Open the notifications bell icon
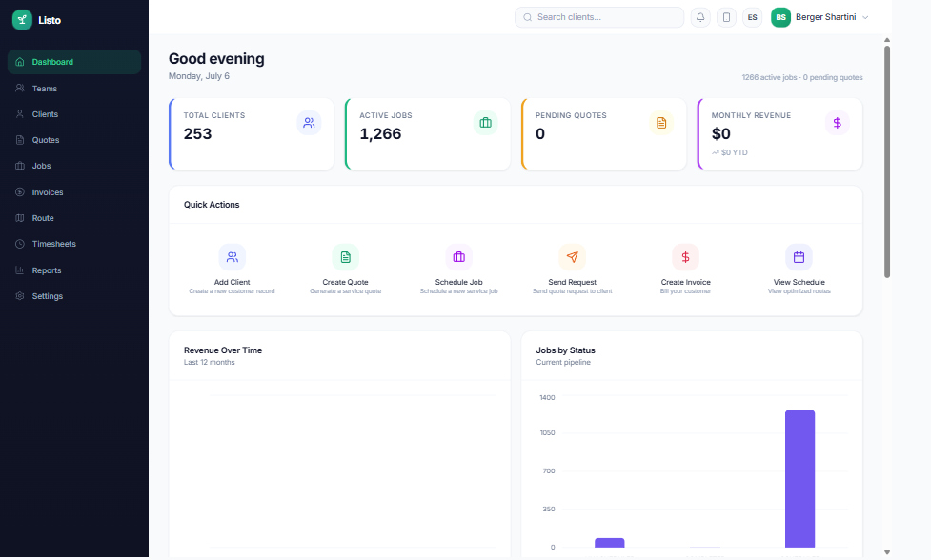Screen dimensions: 931x560 click(700, 17)
